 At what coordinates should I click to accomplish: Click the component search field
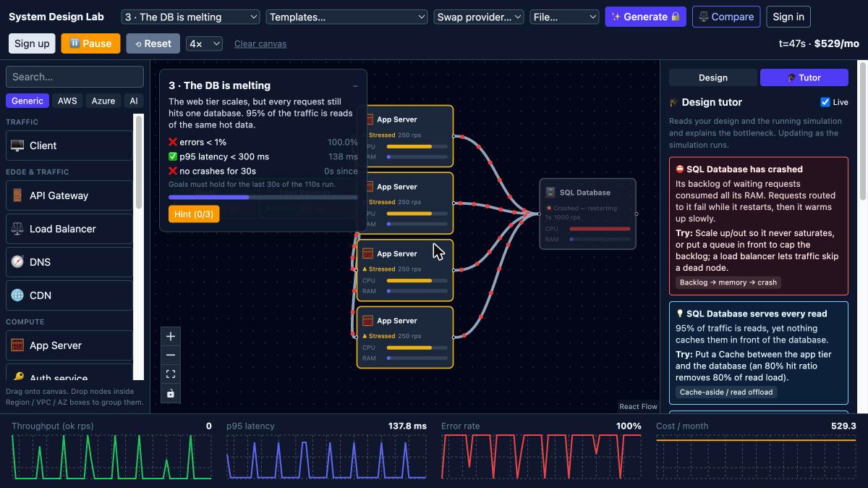pyautogui.click(x=75, y=77)
